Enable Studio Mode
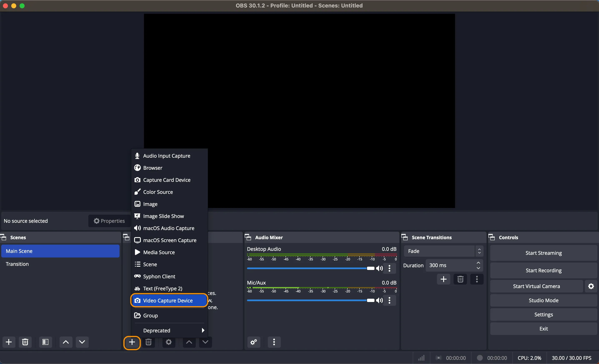The width and height of the screenshot is (599, 364). point(543,300)
